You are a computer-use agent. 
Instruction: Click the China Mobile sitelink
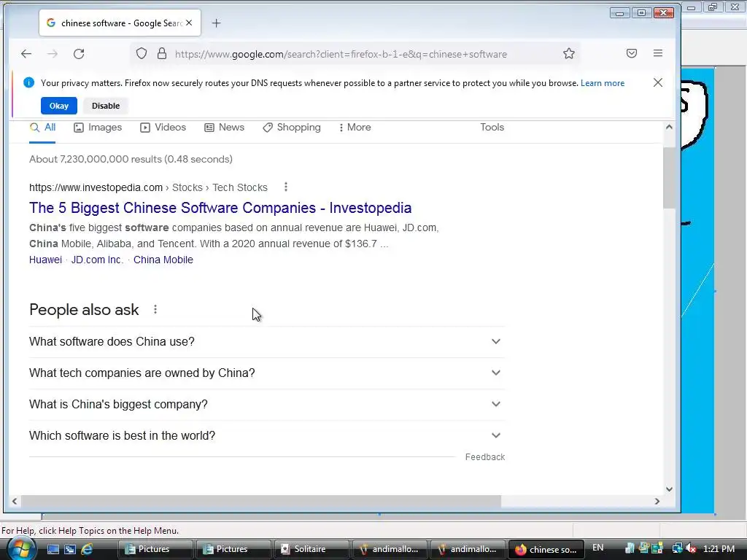click(x=163, y=260)
